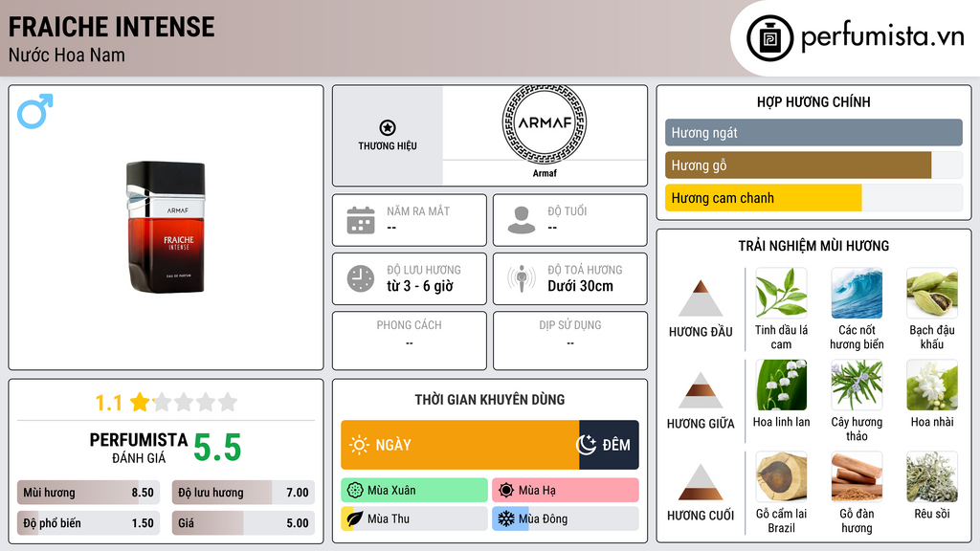980x551 pixels.
Task: Click the sillage icon for Độ toả hương
Action: (522, 278)
